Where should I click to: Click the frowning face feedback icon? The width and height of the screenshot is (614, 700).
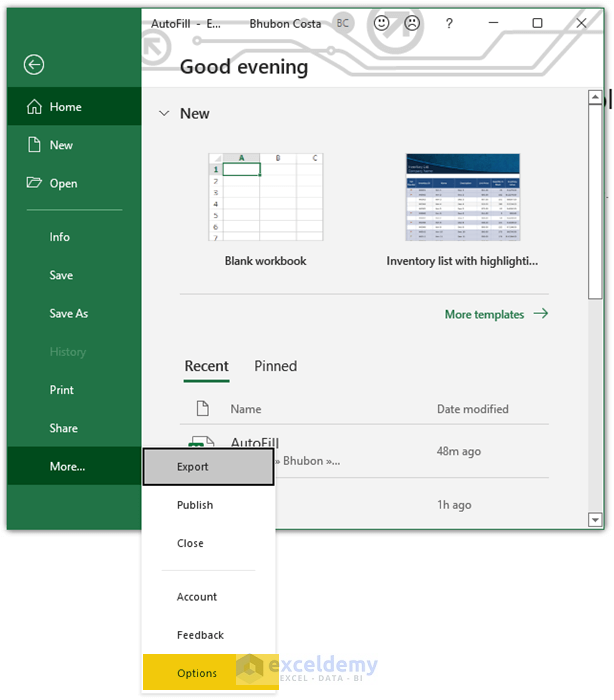click(412, 23)
